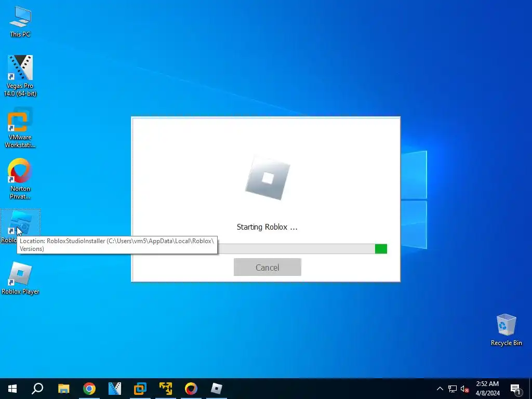Select the VMware Workstation desktop shortcut

20,128
